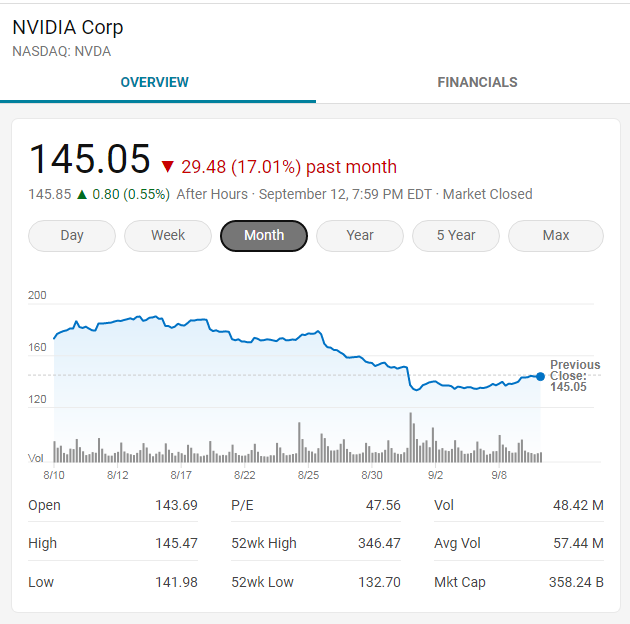Click the 145.05 main price value
Viewport: 630px width, 624px height.
(x=90, y=160)
